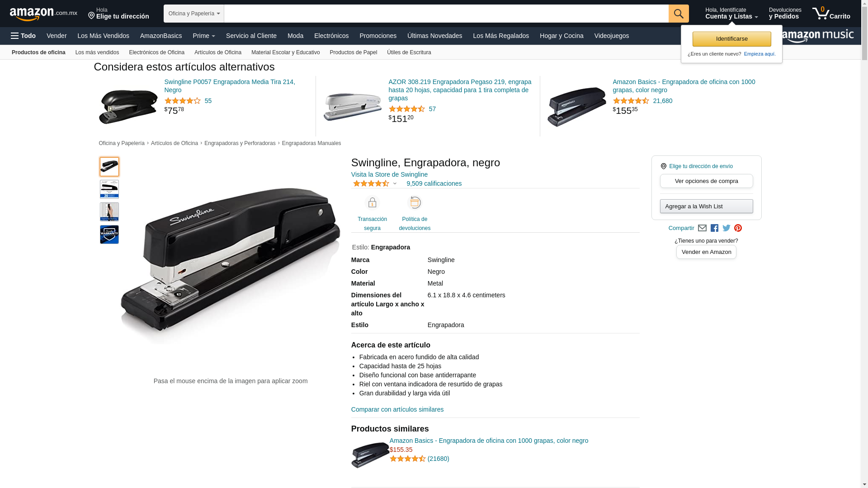Open the shopping cart icon
The width and height of the screenshot is (868, 488).
point(831,14)
